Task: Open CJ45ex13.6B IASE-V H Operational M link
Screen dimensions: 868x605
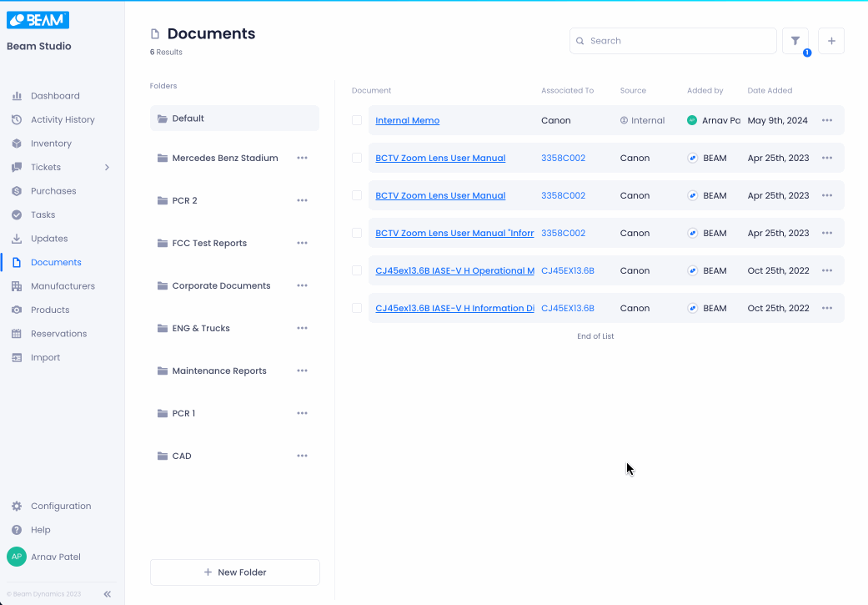Action: click(x=455, y=270)
